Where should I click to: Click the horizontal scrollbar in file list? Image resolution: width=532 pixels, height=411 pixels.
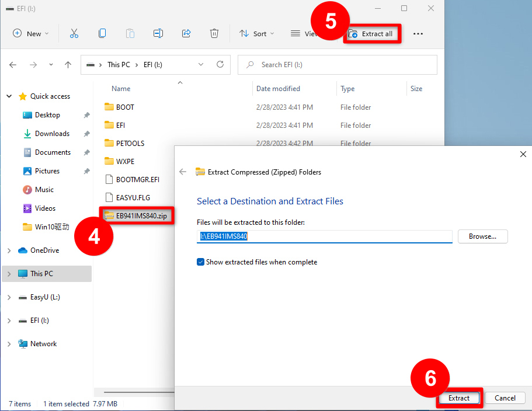[x=139, y=392]
